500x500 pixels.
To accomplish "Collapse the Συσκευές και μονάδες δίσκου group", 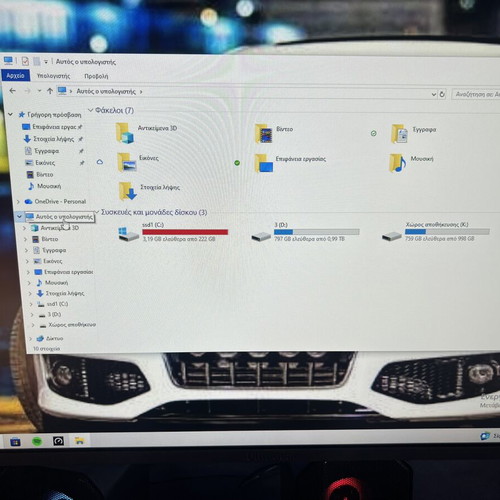I will click(x=97, y=212).
